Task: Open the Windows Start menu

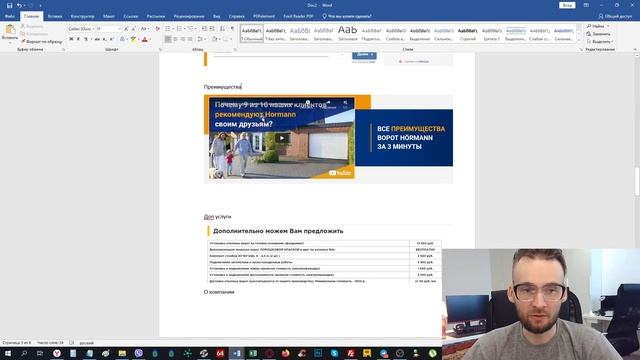Action: tap(8, 353)
